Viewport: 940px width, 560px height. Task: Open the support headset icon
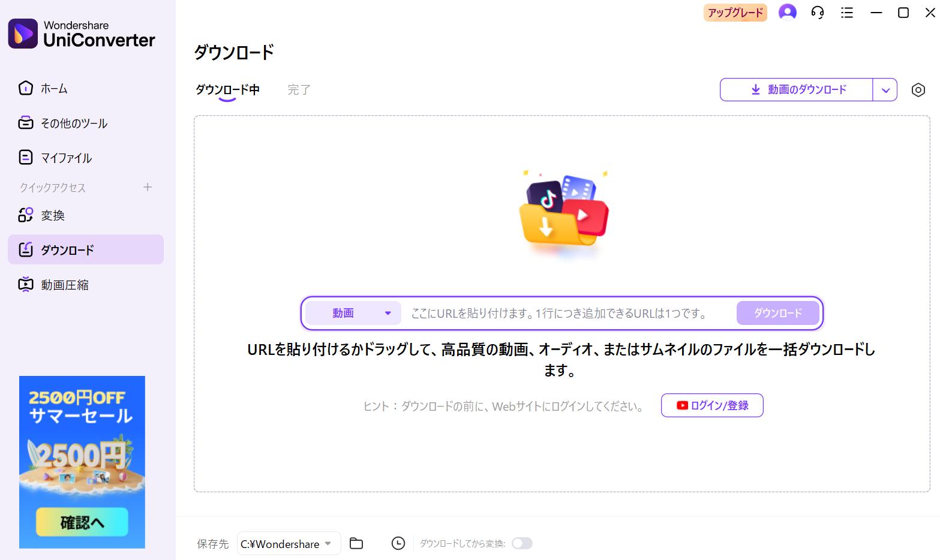click(818, 13)
